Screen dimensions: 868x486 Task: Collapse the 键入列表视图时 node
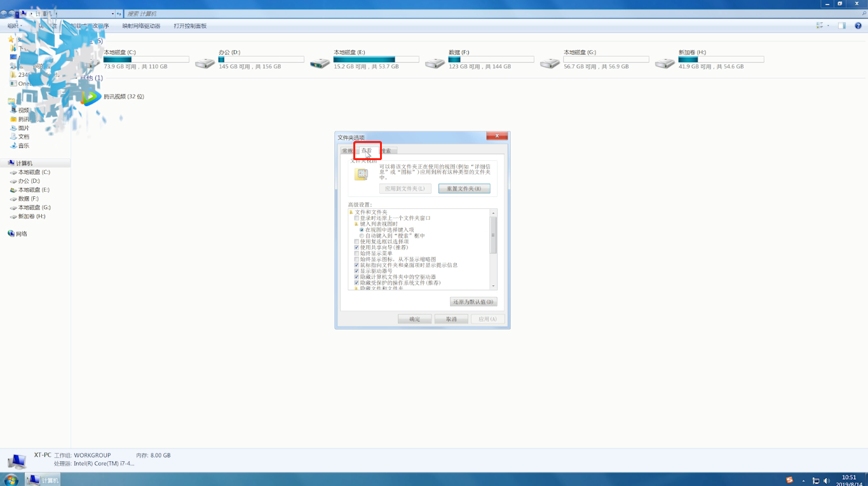(356, 224)
